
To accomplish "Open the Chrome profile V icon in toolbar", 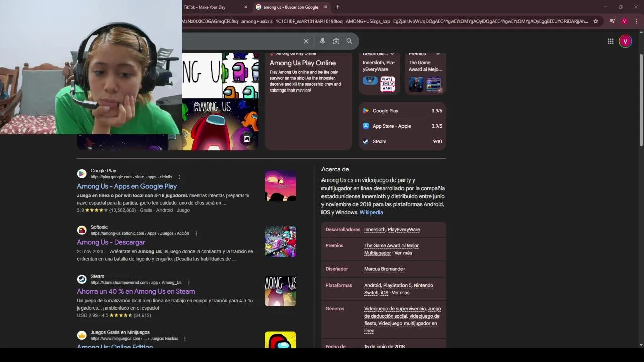I will (x=624, y=21).
